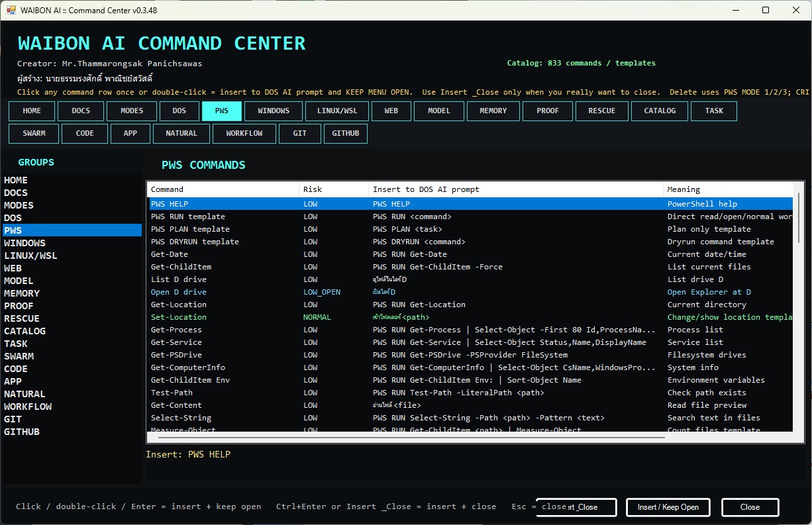
Task: Open the TASK tab button
Action: tap(714, 111)
